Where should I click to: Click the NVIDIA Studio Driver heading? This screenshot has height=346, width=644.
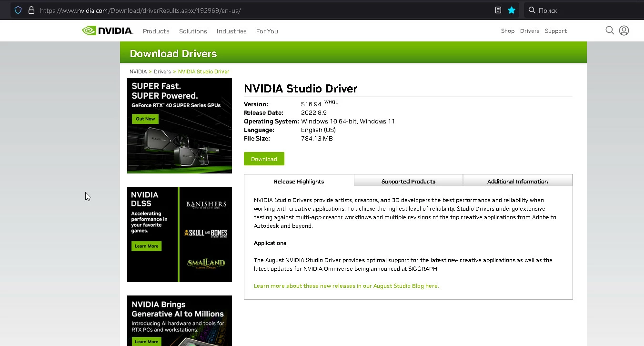click(x=301, y=89)
